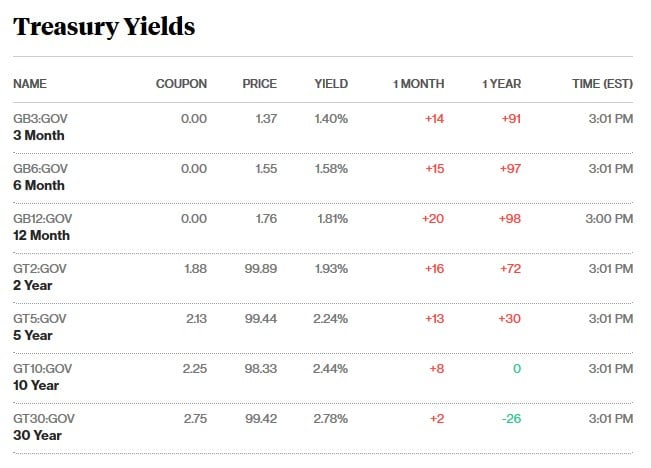Sort by the PRICE column header
651x468 pixels.
tap(259, 84)
